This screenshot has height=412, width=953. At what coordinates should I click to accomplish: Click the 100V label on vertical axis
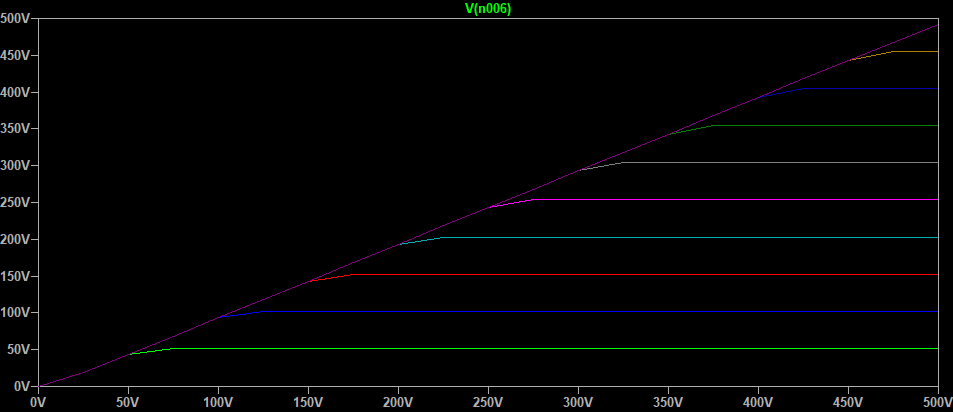click(15, 312)
